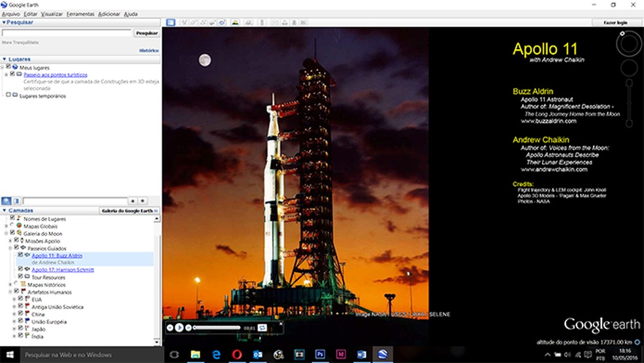
Task: Close the tour playback controller
Action: click(281, 324)
